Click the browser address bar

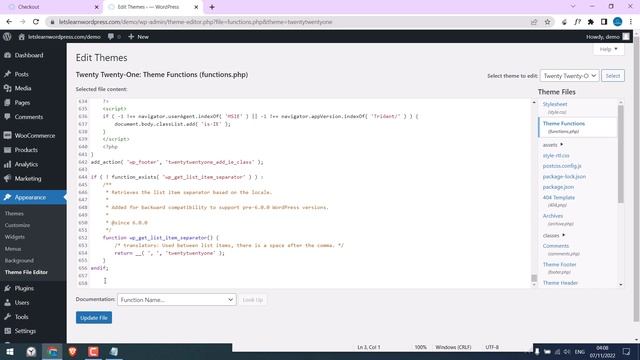pyautogui.click(x=286, y=22)
